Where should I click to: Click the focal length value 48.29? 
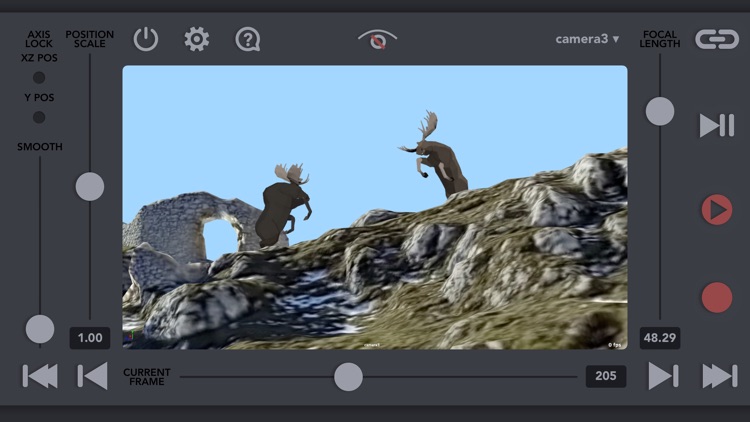[660, 338]
